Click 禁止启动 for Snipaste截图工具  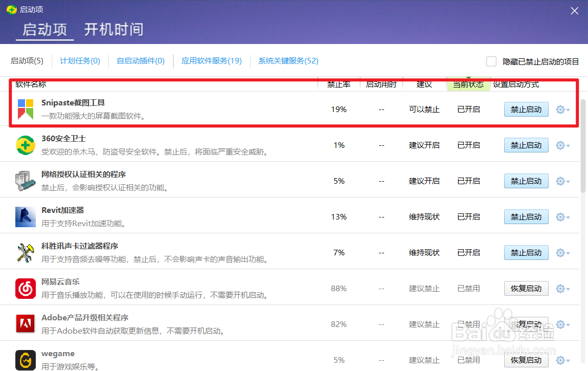[x=526, y=109]
